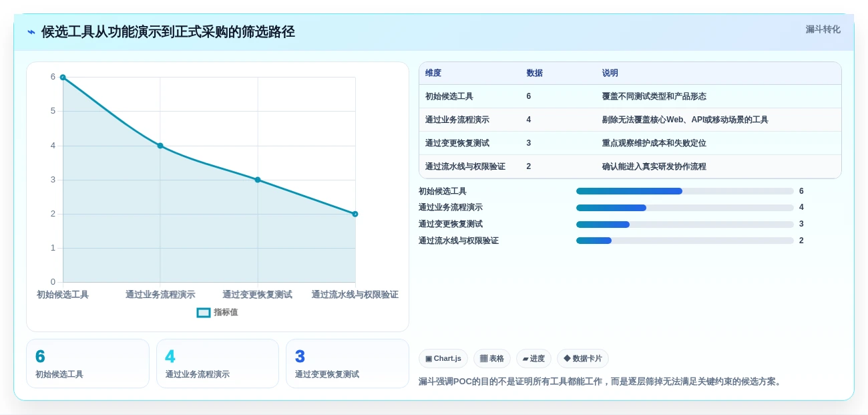Click x-axis label 通过变更恢复测试
The image size is (868, 415).
(x=258, y=295)
